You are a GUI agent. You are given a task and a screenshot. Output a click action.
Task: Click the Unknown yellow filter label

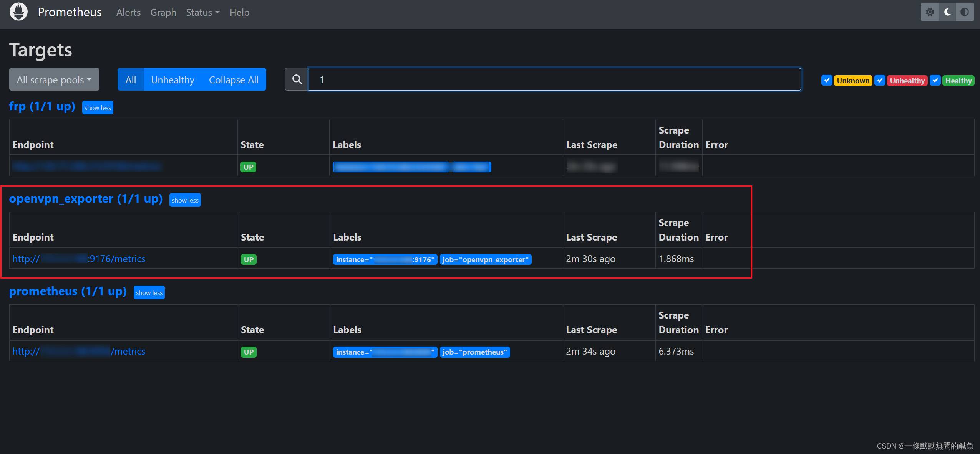(853, 81)
